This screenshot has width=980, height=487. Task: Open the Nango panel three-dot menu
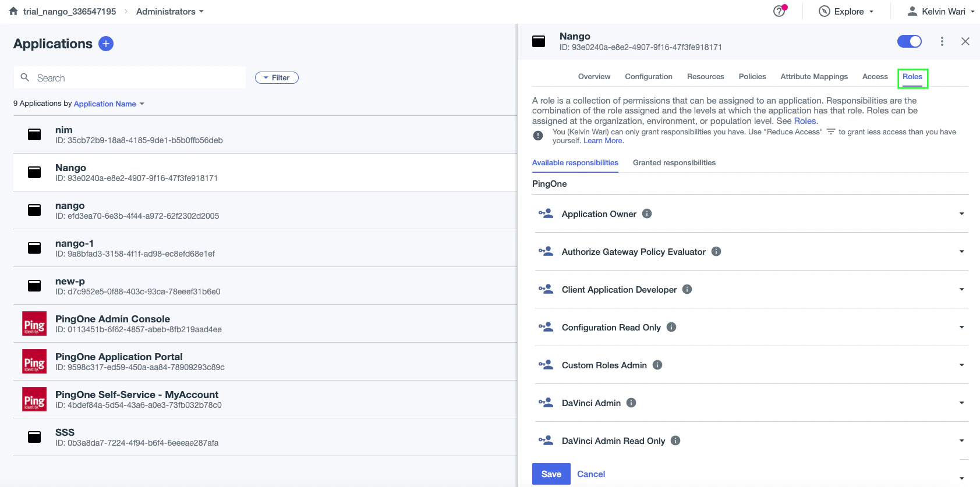tap(942, 41)
